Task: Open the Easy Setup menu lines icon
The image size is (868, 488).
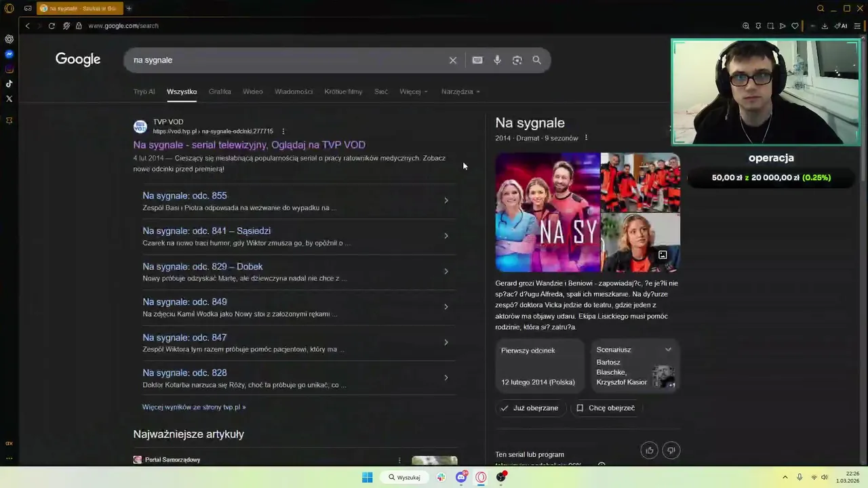Action: 857,26
